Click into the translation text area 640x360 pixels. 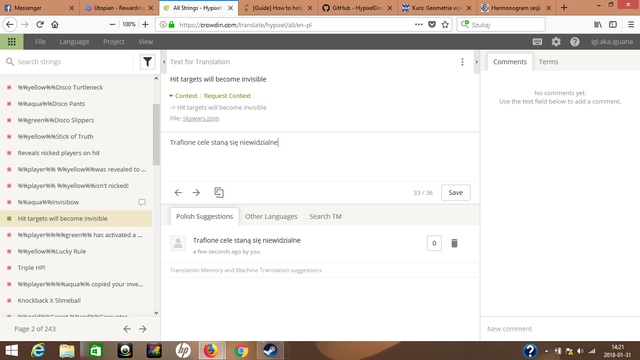click(320, 157)
